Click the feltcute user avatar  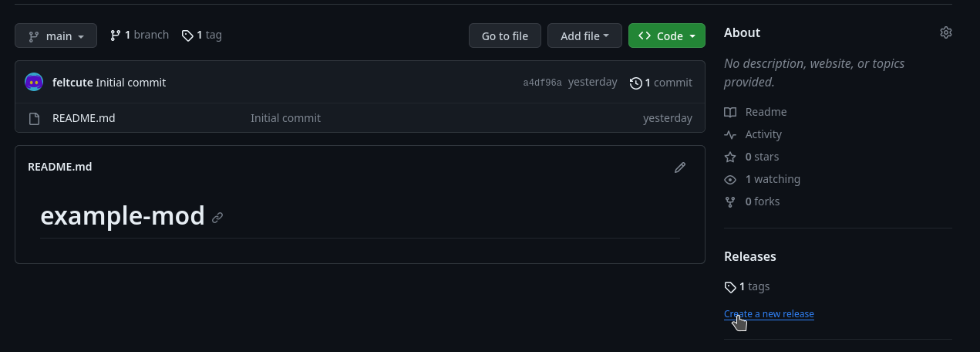click(x=34, y=83)
